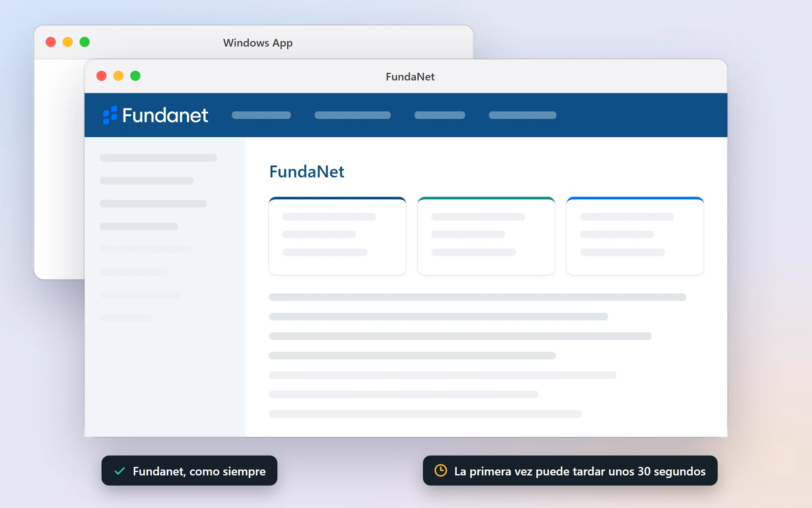This screenshot has height=508, width=812.
Task: Click the Windows App title bar text
Action: coord(258,43)
